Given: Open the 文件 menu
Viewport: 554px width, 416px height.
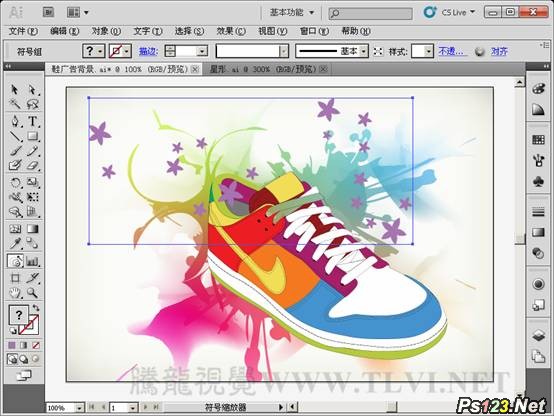Looking at the screenshot, I should click(23, 31).
